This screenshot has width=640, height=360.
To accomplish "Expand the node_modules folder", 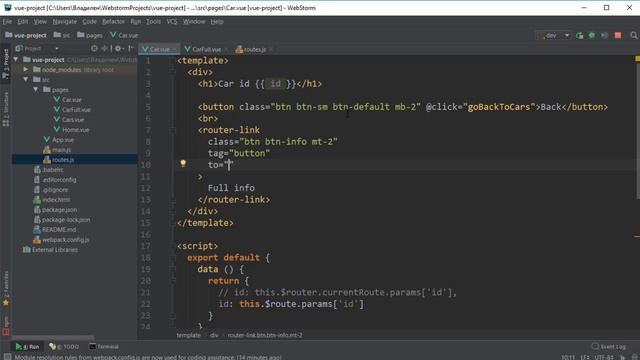I will tap(26, 70).
